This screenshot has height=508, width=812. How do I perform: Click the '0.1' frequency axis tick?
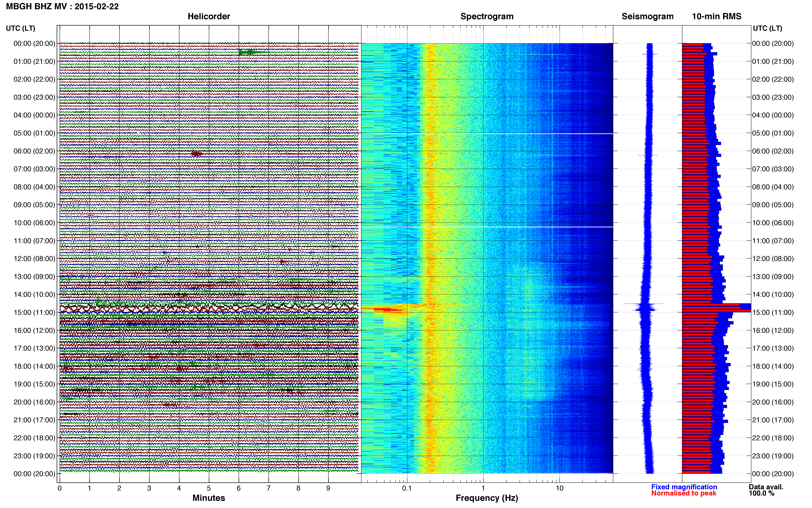click(407, 488)
